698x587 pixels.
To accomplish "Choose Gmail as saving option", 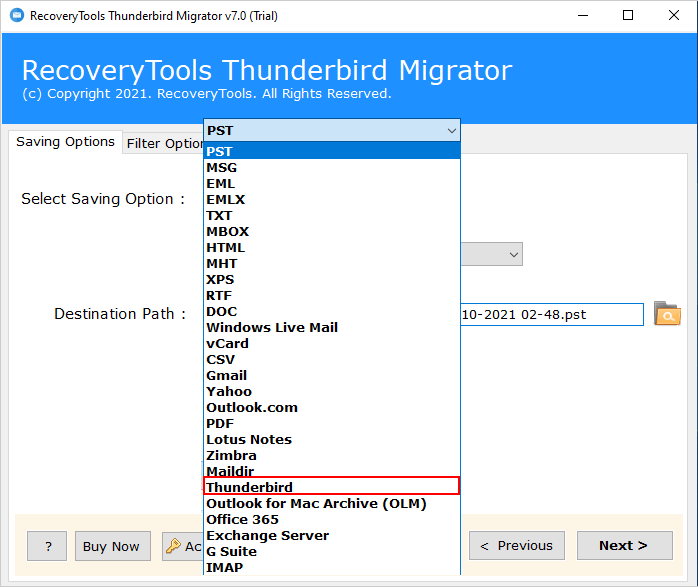I will coord(332,376).
